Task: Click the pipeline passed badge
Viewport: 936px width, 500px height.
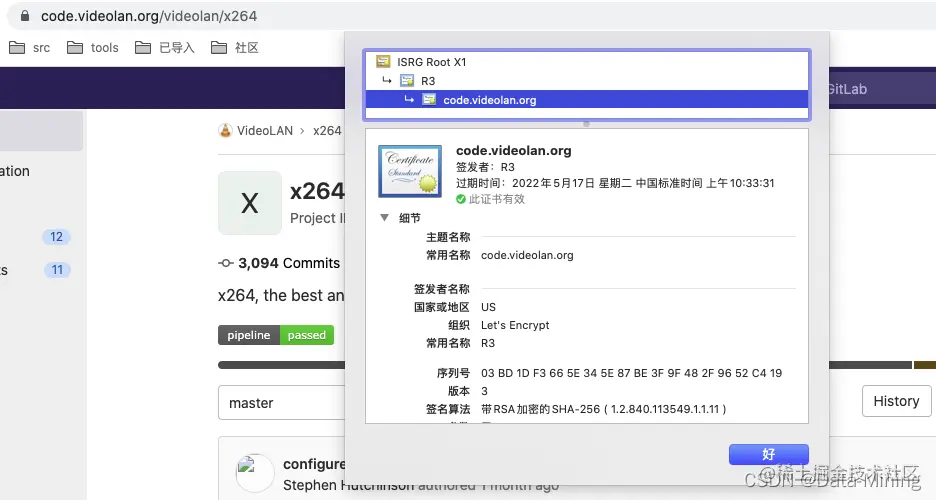Action: [276, 335]
